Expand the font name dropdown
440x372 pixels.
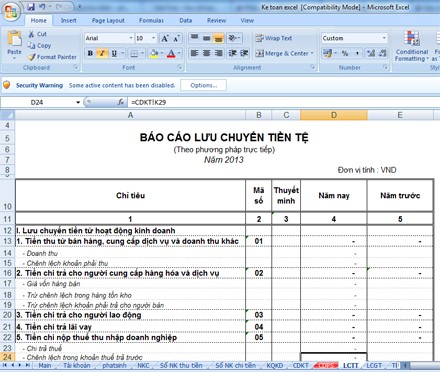[131, 38]
